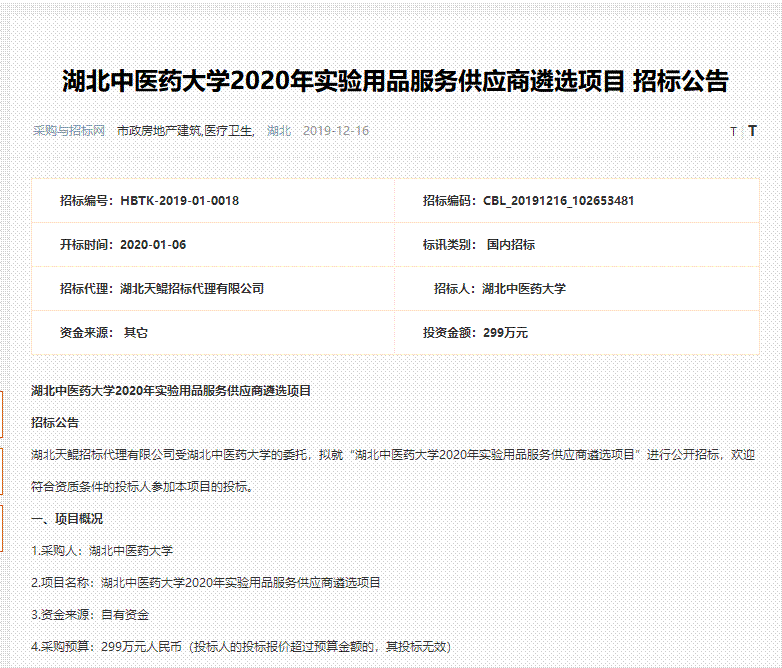The height and width of the screenshot is (668, 782).
Task: Click the publish date 2019-12-16
Action: tap(335, 131)
